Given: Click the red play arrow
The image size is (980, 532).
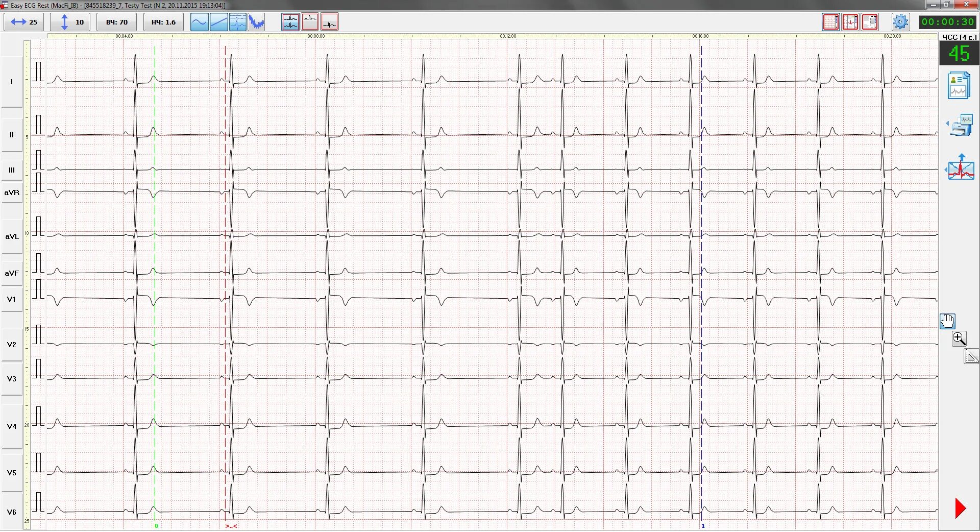Looking at the screenshot, I should pyautogui.click(x=960, y=509).
